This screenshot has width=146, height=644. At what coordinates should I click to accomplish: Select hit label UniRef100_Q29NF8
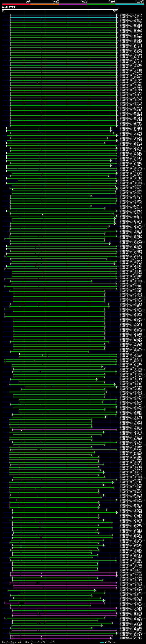(131, 145)
